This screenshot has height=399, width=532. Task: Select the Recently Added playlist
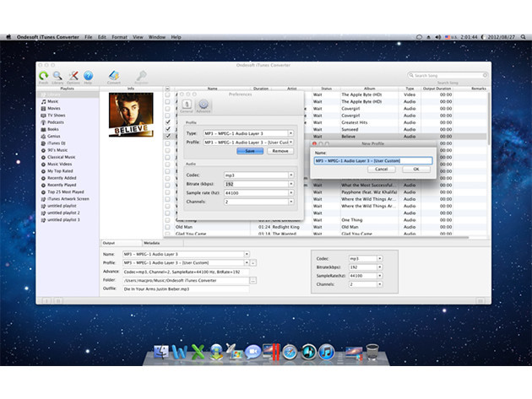(x=58, y=178)
